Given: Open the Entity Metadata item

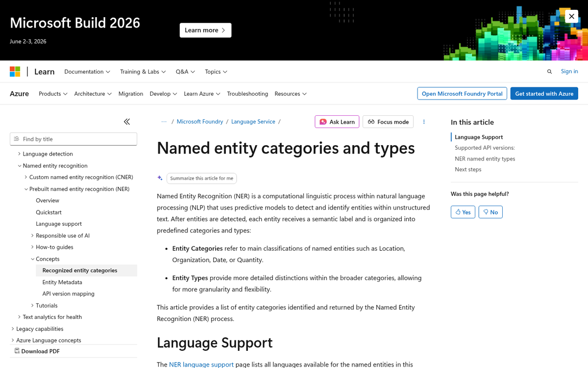Looking at the screenshot, I should (x=62, y=282).
